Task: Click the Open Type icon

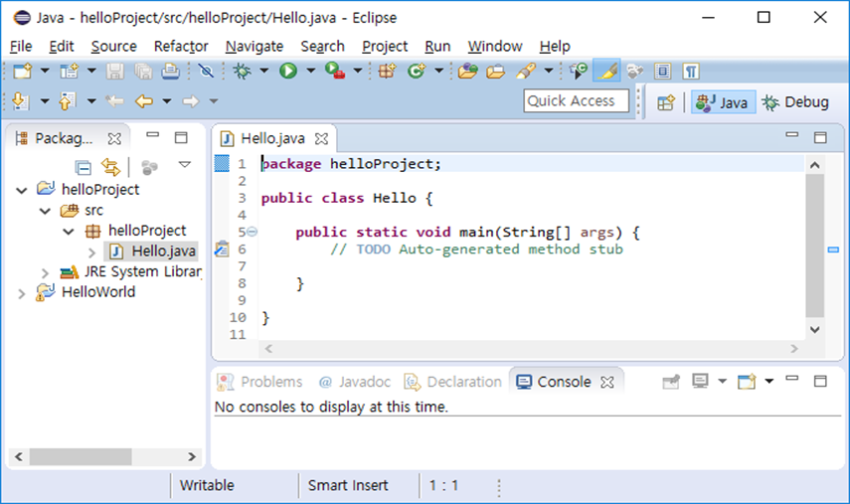Action: pyautogui.click(x=467, y=71)
